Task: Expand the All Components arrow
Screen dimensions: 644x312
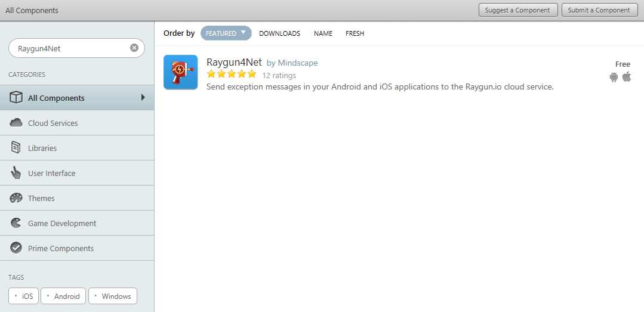Action: point(143,97)
